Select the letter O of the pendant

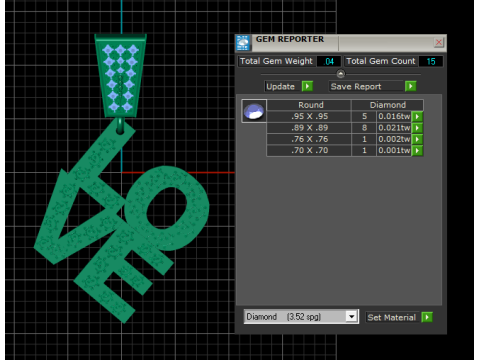coord(167,208)
